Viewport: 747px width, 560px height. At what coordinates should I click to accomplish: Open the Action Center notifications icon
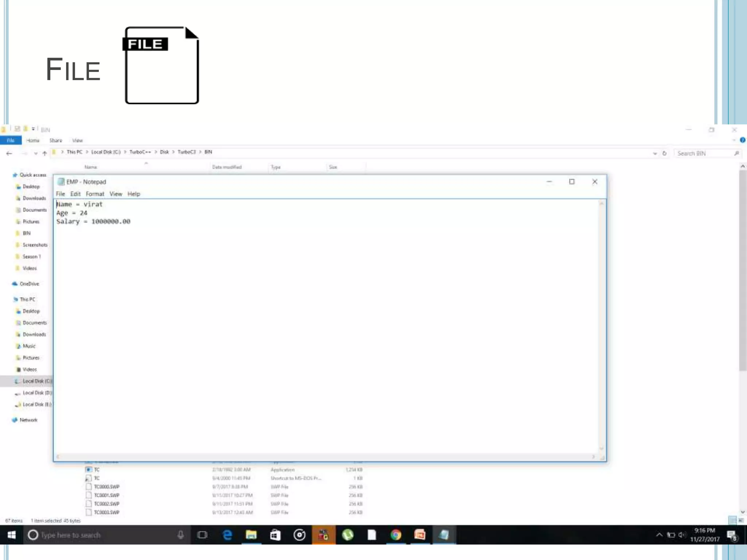(x=731, y=535)
